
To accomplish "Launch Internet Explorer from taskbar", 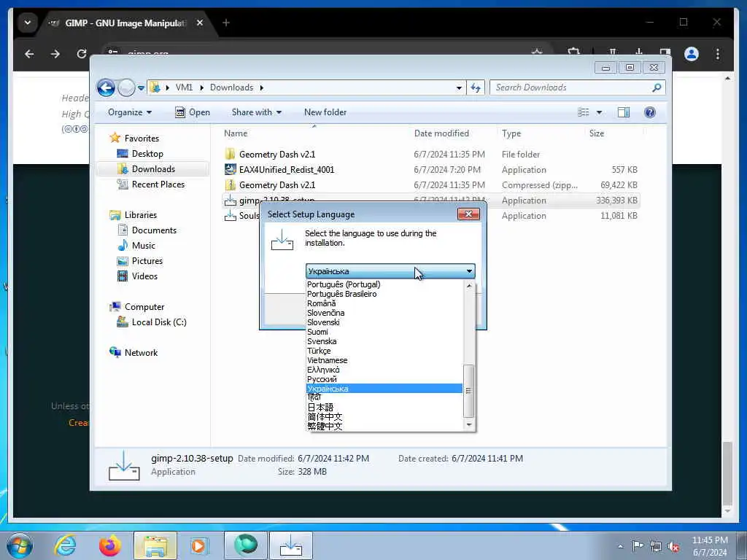I will point(65,545).
